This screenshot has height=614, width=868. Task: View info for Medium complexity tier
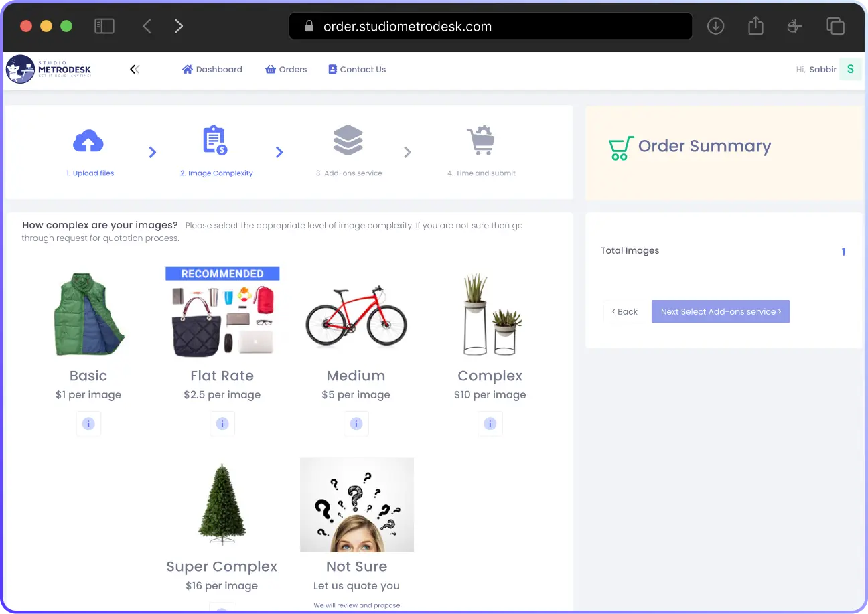356,424
